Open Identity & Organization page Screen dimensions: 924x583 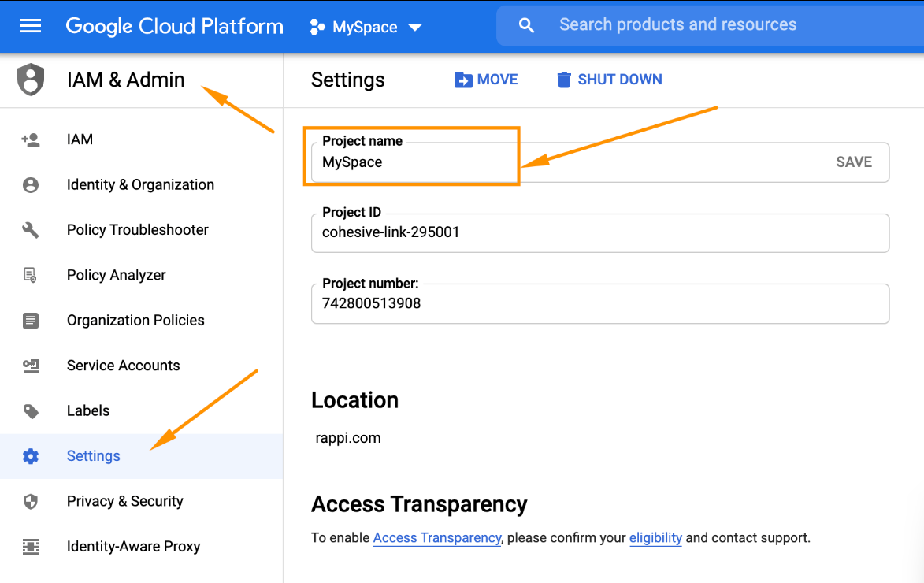pos(140,184)
